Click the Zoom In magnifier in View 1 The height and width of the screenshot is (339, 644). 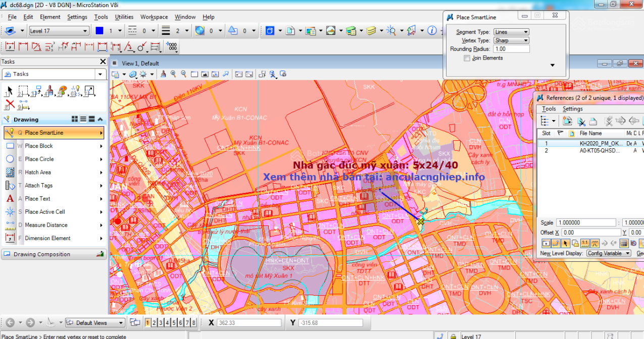point(173,74)
